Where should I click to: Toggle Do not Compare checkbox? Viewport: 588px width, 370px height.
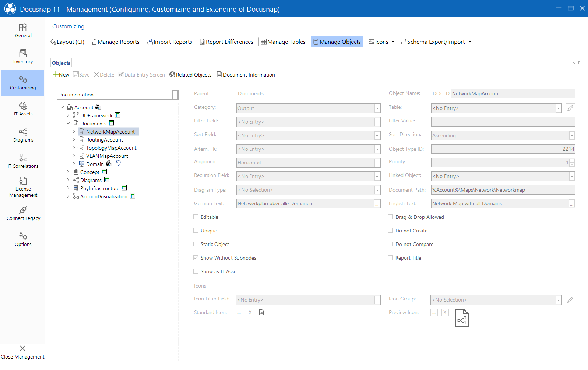(x=391, y=244)
